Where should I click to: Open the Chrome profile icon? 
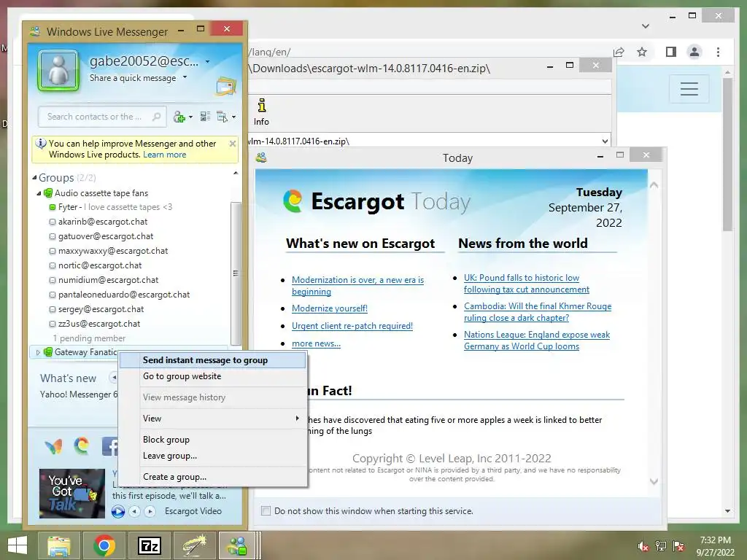[x=694, y=52]
